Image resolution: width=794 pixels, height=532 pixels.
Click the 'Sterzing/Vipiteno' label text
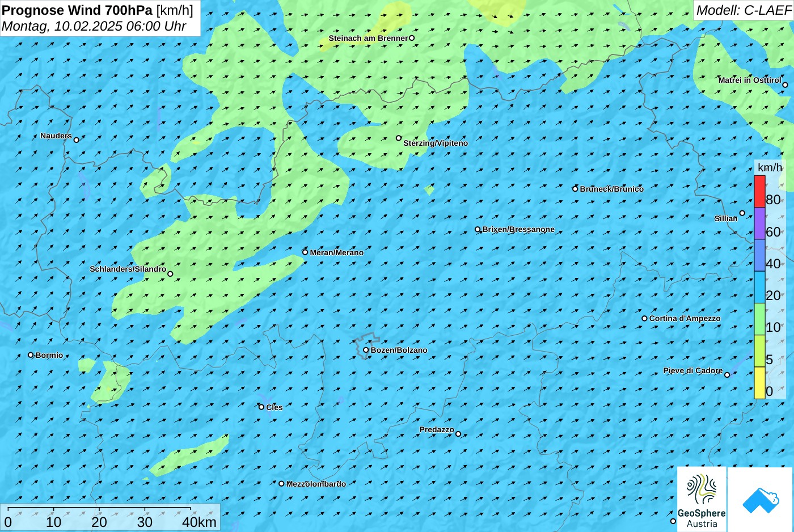436,143
